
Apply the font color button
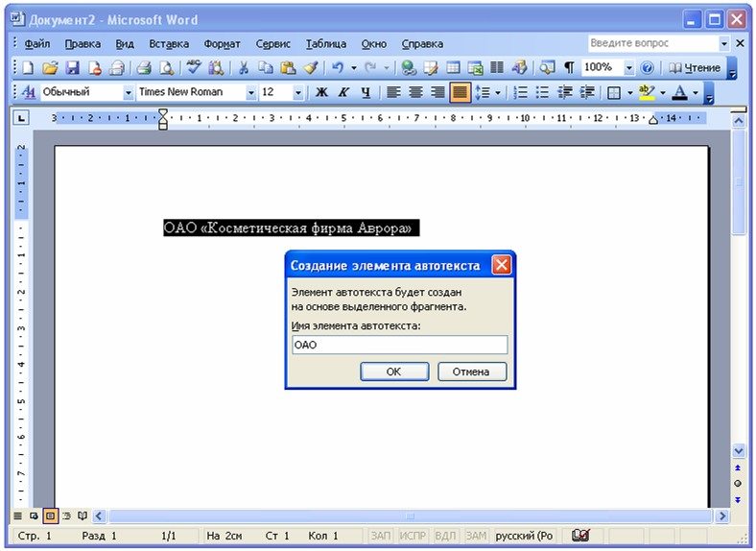pyautogui.click(x=680, y=91)
